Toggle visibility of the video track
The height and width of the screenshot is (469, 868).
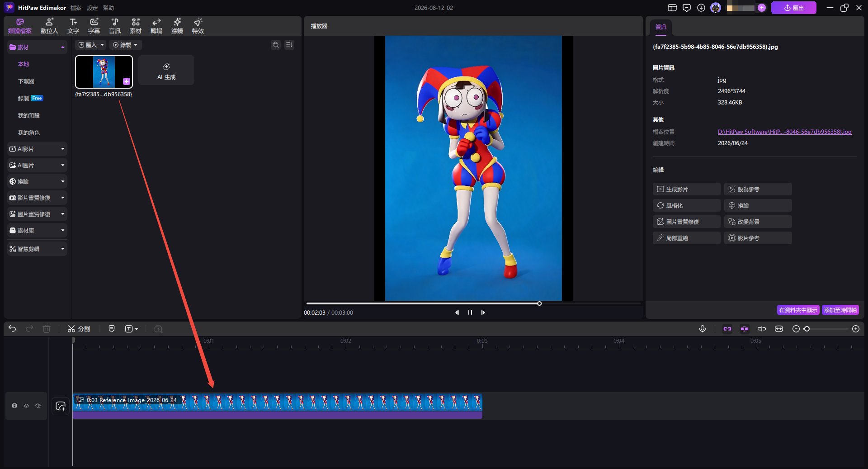[26, 406]
